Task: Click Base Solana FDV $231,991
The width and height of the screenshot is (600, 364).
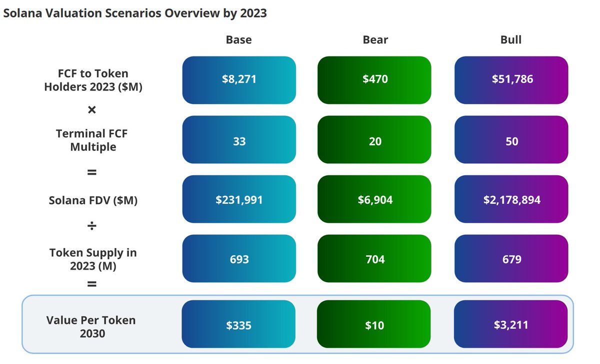Action: tap(239, 199)
